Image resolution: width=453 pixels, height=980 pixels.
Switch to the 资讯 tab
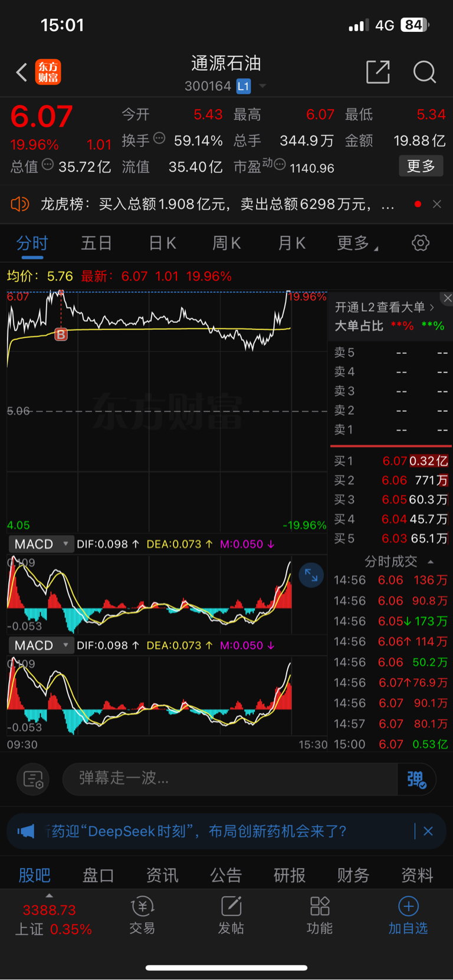pos(162,875)
